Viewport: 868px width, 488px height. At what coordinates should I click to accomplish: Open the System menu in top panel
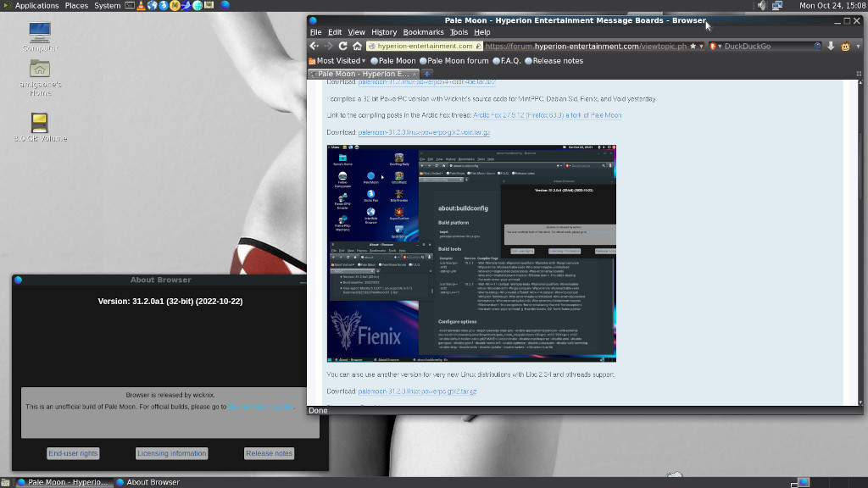coord(108,6)
